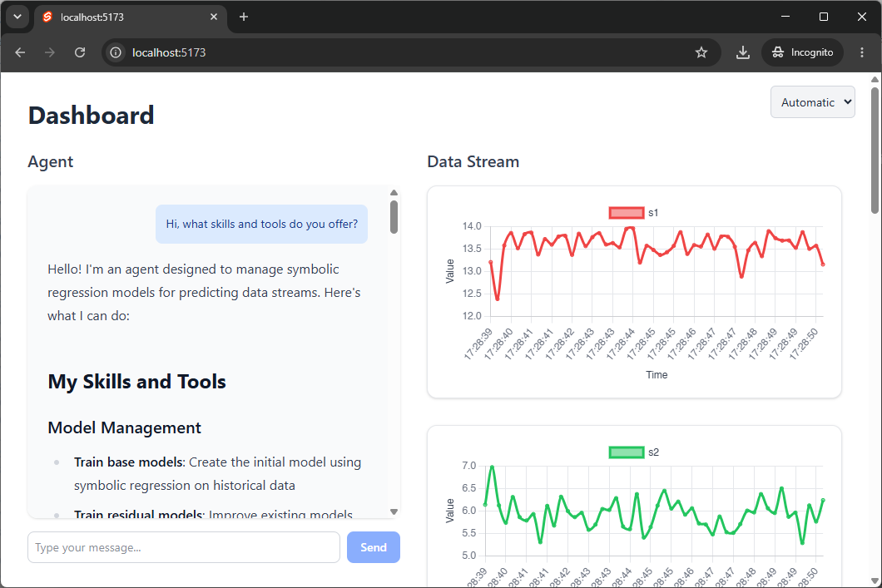The height and width of the screenshot is (588, 882).
Task: Click the page vertical scrollbar thumb
Action: (875, 150)
